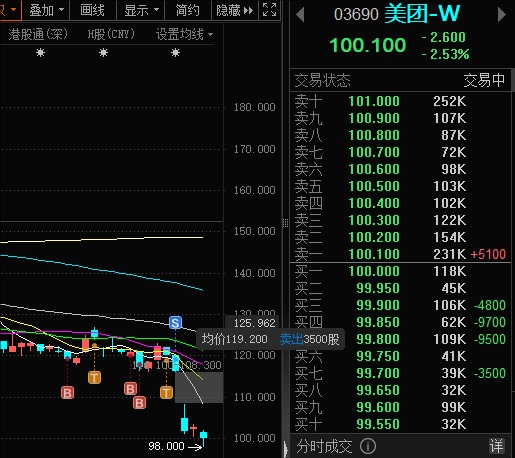515x458 pixels.
Task: Click the panel splitter handle beside the chart
Action: pos(285,223)
